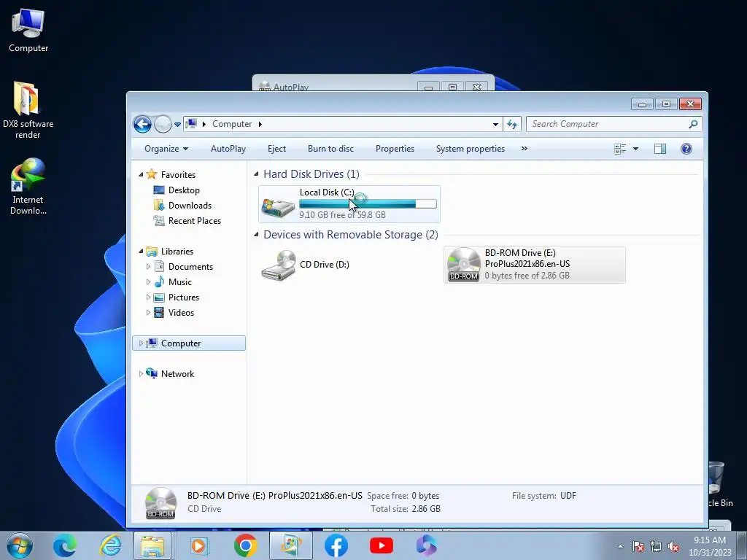Launch Internet Explorer from taskbar

pyautogui.click(x=110, y=545)
